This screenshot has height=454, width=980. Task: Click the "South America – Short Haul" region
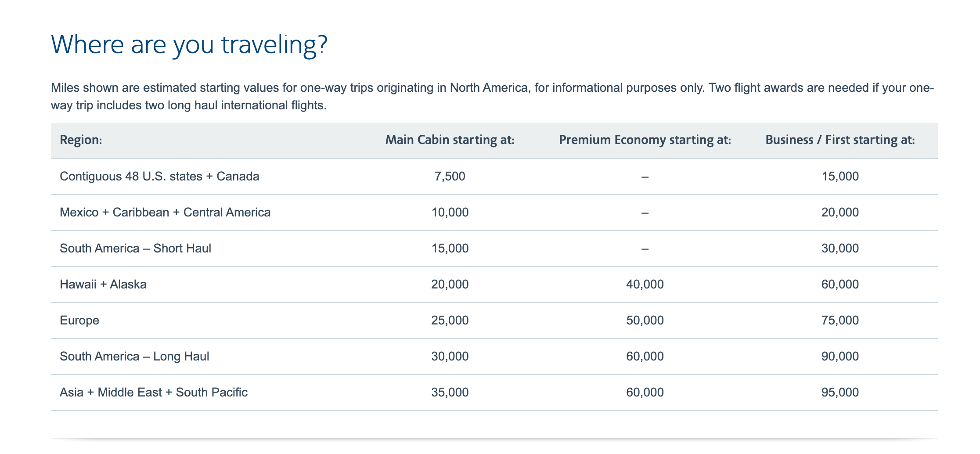tap(135, 249)
